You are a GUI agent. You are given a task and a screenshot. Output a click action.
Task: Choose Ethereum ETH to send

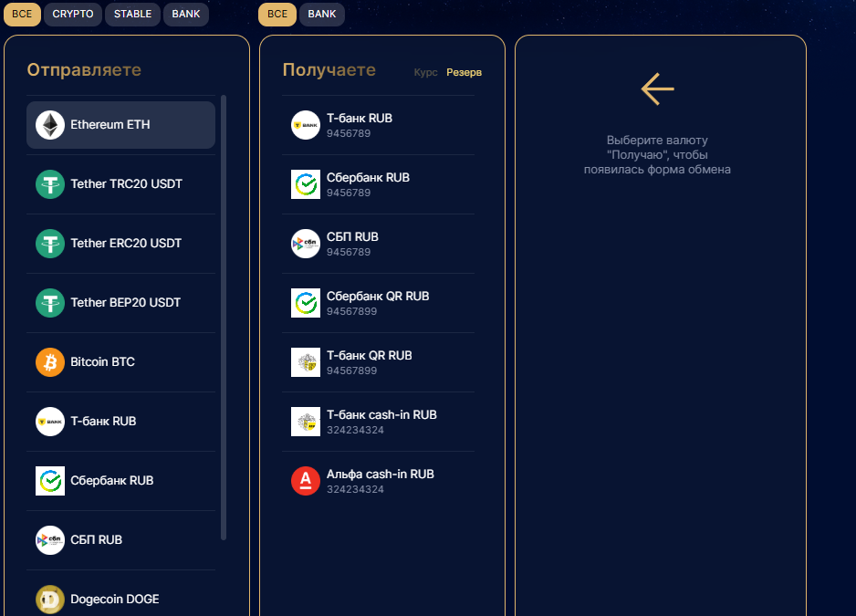pos(120,125)
